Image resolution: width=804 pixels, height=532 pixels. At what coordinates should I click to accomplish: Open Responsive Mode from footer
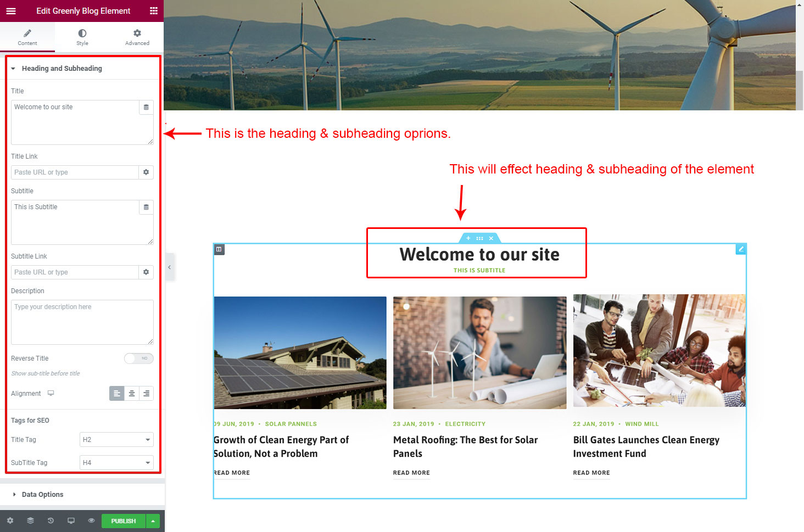click(x=71, y=520)
